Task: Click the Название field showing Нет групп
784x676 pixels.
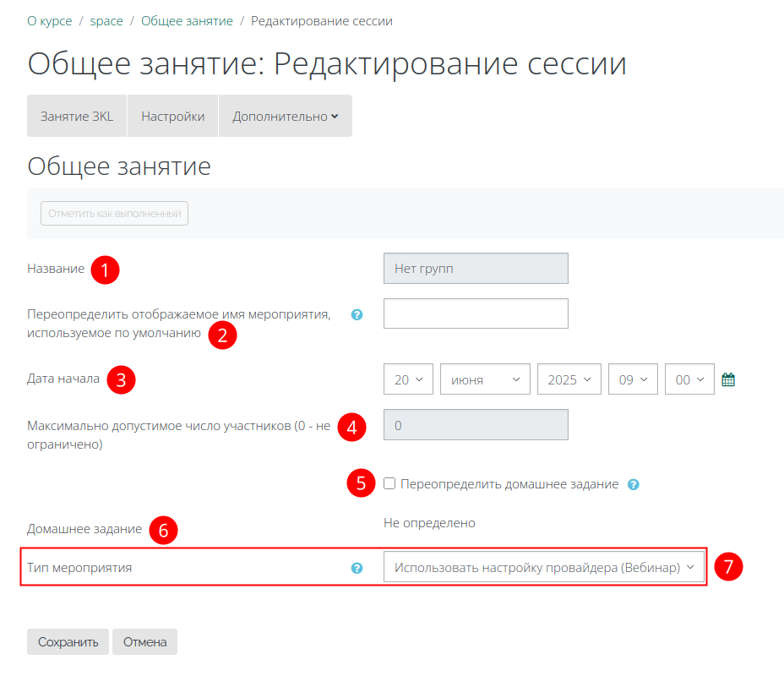Action: tap(476, 269)
